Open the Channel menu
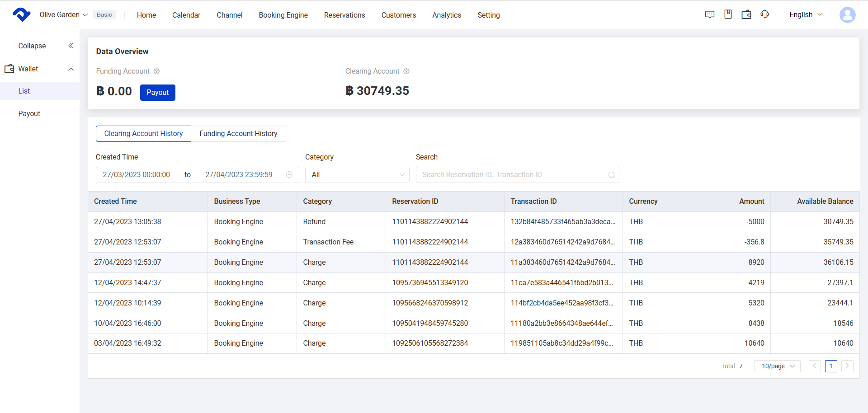Image resolution: width=868 pixels, height=413 pixels. click(x=230, y=15)
